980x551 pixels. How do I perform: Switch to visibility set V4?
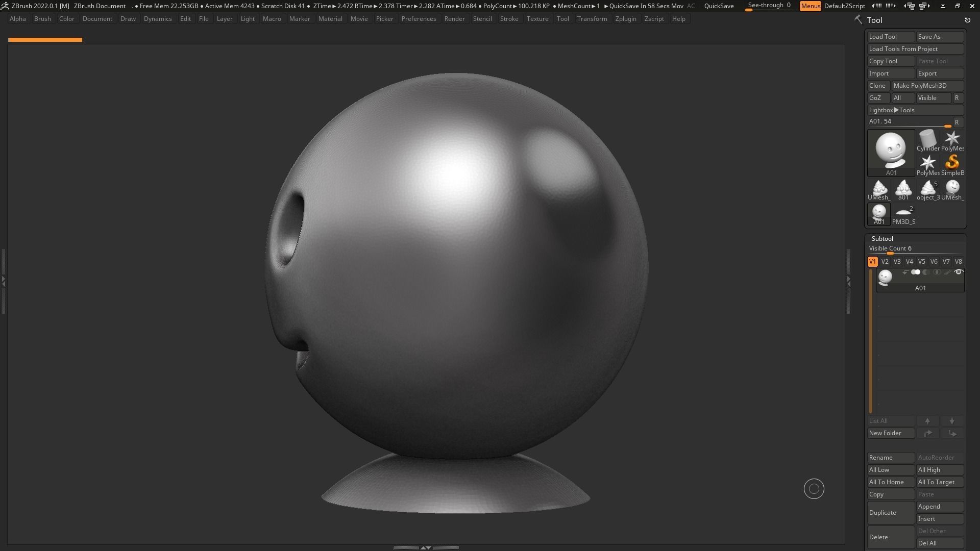click(x=909, y=262)
